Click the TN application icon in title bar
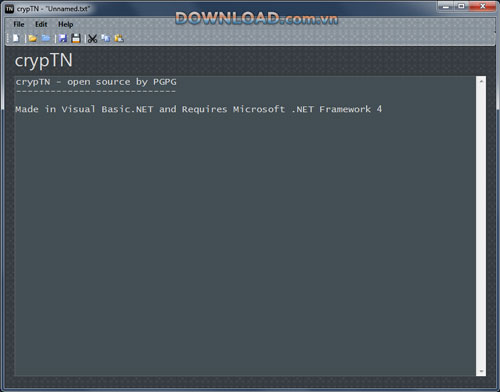 tap(9, 9)
